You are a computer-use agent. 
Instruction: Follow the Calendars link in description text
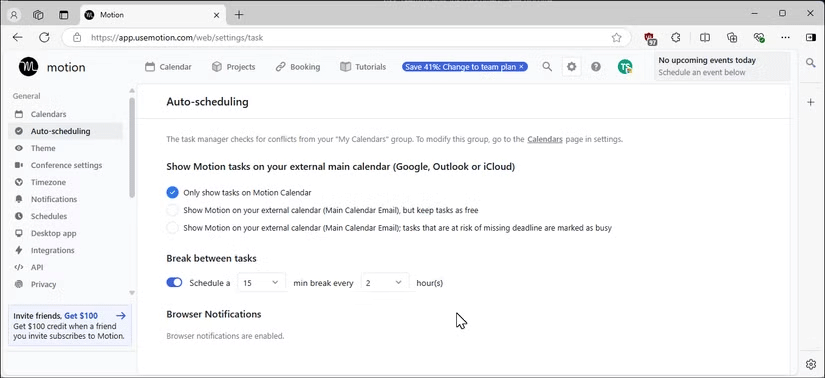[x=545, y=140]
